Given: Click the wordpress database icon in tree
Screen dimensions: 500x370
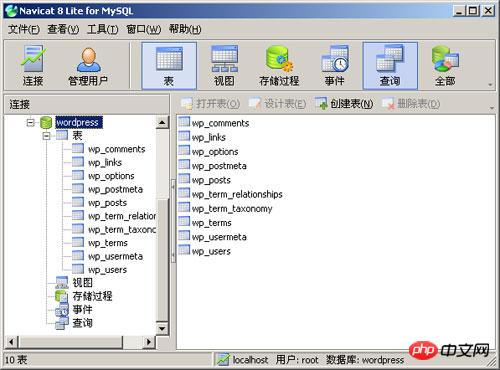Looking at the screenshot, I should pyautogui.click(x=46, y=122).
